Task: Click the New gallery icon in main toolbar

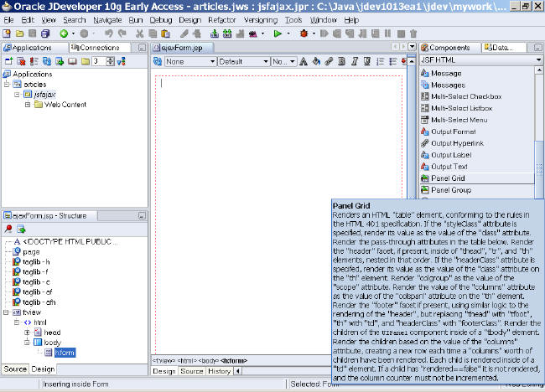Action: pyautogui.click(x=7, y=34)
